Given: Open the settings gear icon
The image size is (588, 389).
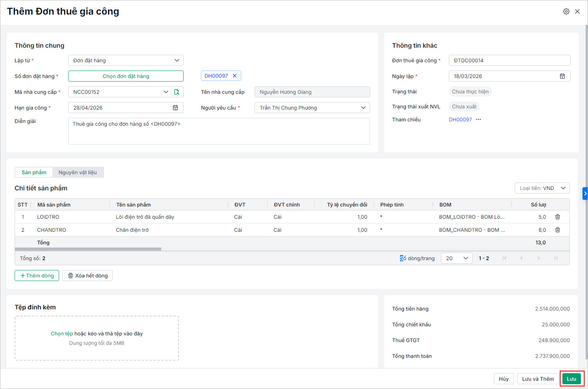Looking at the screenshot, I should 566,11.
